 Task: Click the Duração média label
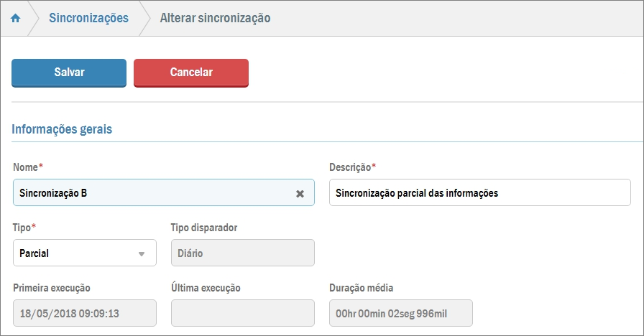(x=361, y=288)
